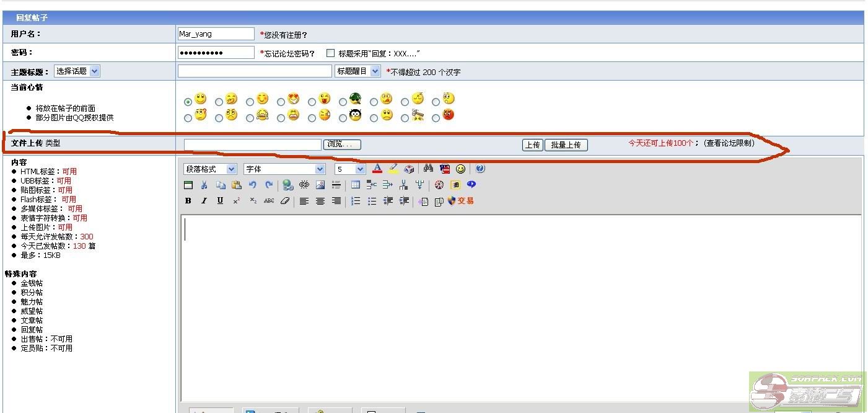The image size is (868, 413).
Task: Insert a hyperlink with the globe link icon
Action: coord(287,185)
